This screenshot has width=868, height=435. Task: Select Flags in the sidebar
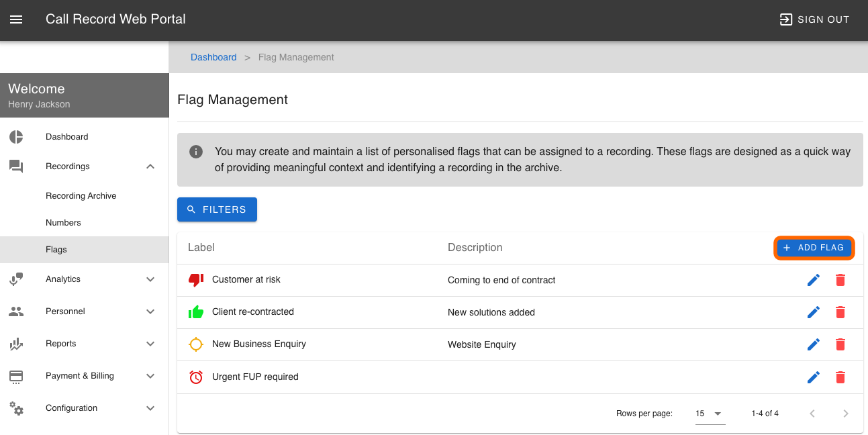click(x=85, y=250)
